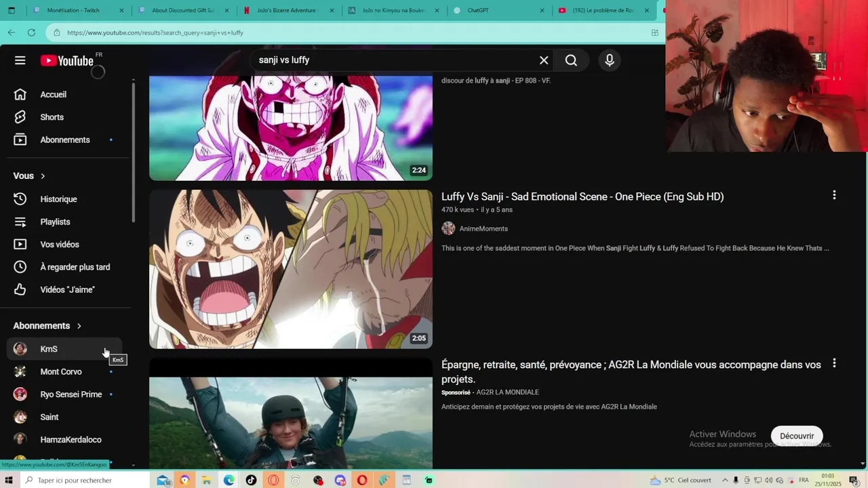868x488 pixels.
Task: Open the AnimeMoments channel avatar
Action: click(x=448, y=228)
